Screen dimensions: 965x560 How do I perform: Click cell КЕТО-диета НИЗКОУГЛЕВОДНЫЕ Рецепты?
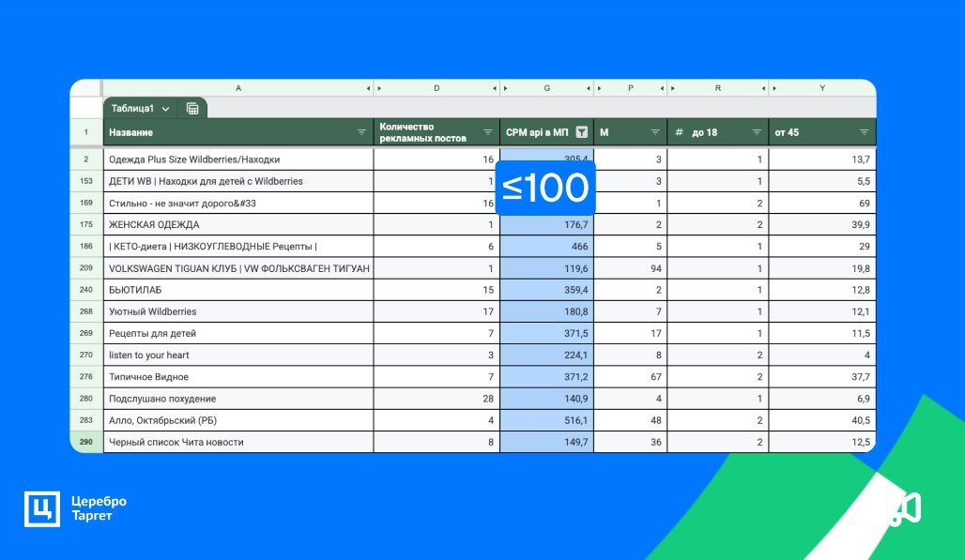(x=238, y=247)
